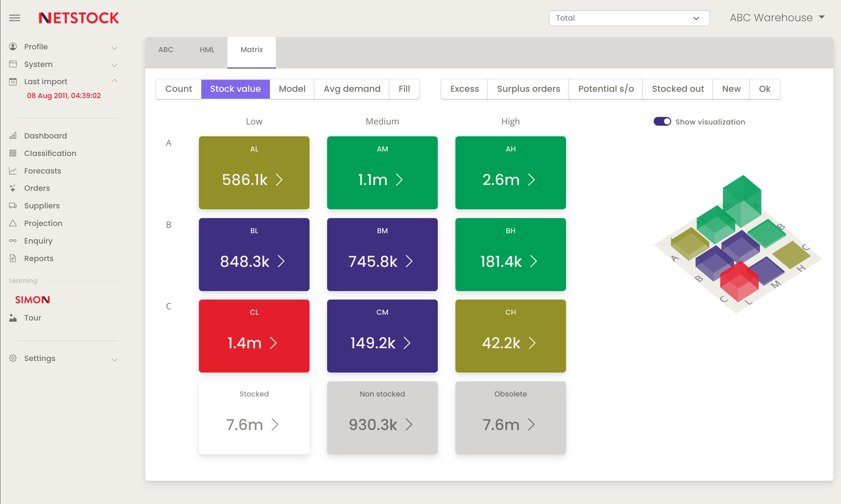The image size is (841, 504).
Task: Click the Classification grid icon
Action: 13,154
